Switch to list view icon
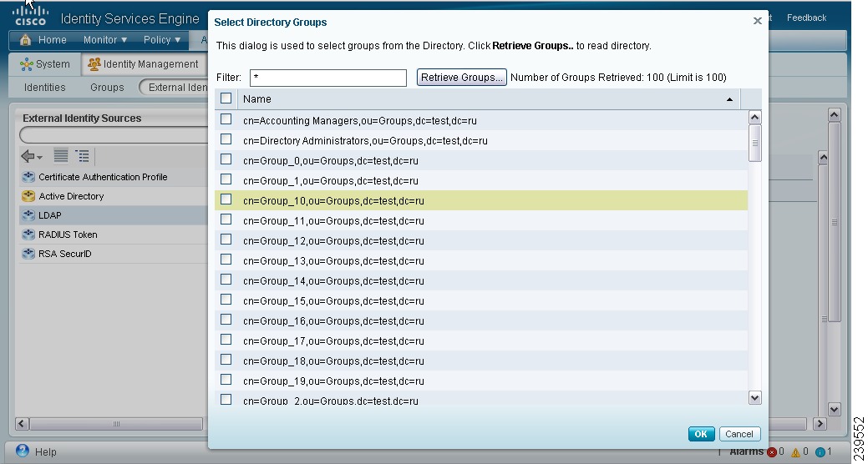 click(x=61, y=156)
